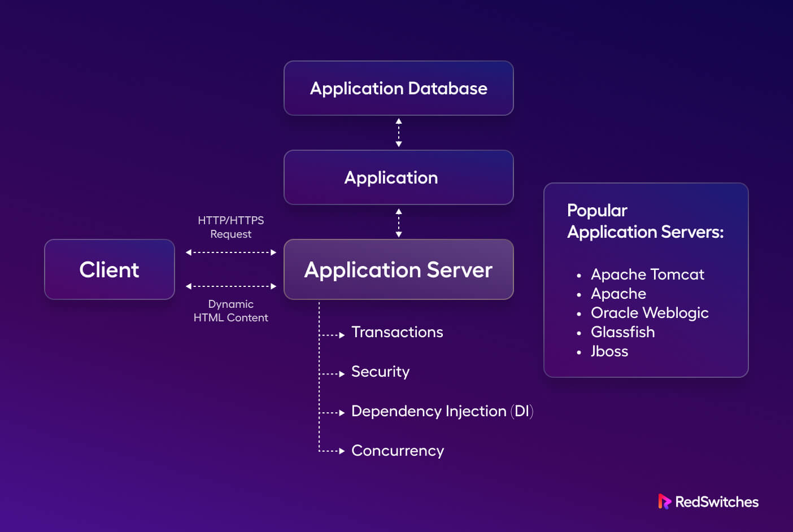This screenshot has height=532, width=793.
Task: Click the Application Server box
Action: click(x=398, y=269)
